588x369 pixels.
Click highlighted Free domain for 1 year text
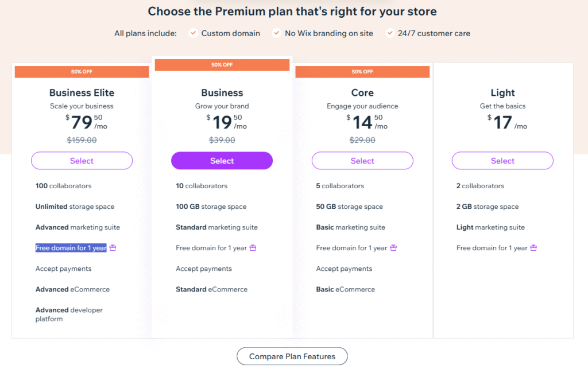point(71,248)
